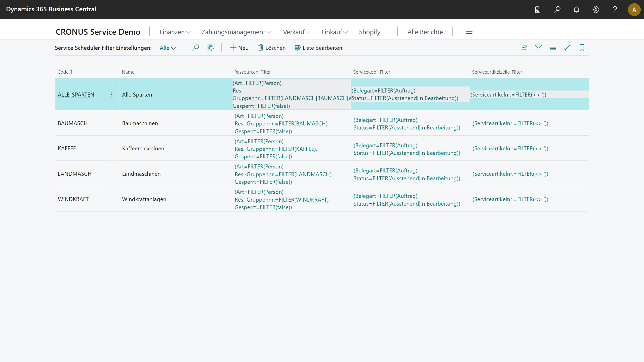Open the Tell Me search icon
This screenshot has width=644, height=362.
[557, 10]
